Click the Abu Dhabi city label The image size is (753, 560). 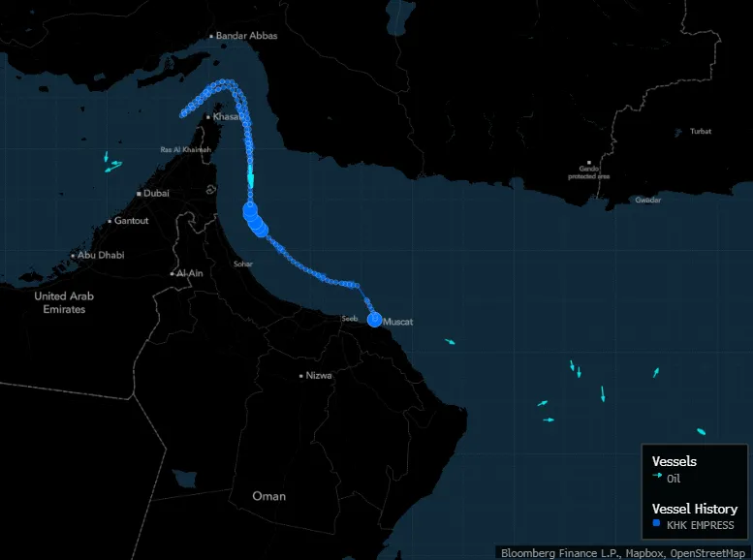pyautogui.click(x=100, y=256)
